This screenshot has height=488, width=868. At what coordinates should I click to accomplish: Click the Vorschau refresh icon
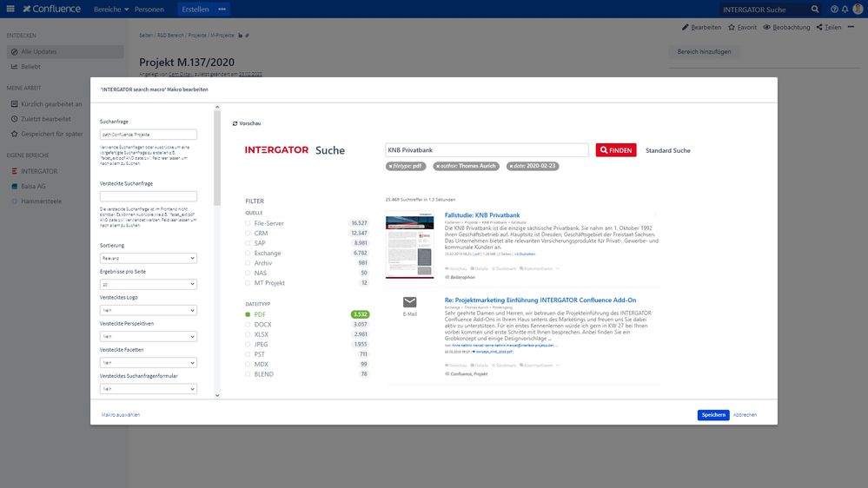coord(235,123)
